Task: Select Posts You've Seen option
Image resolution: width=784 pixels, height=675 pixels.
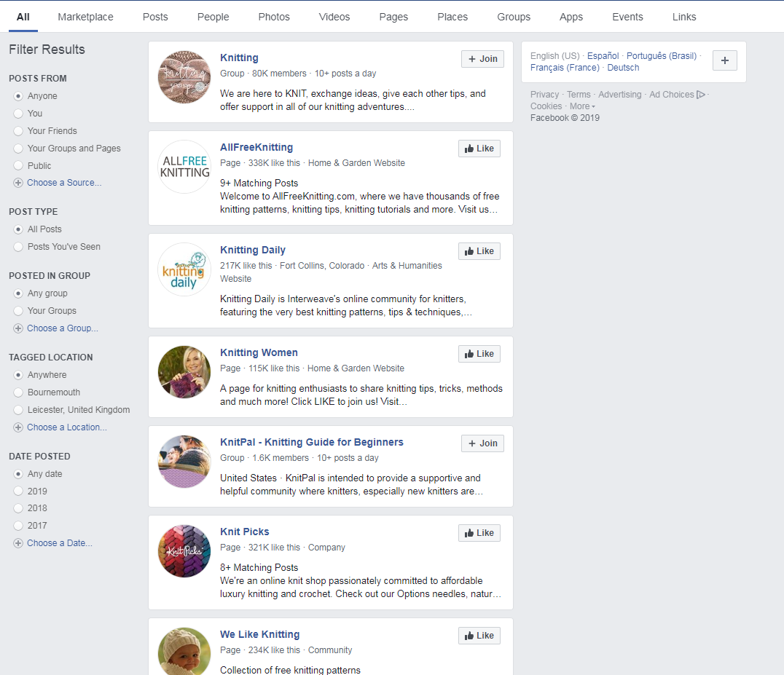Action: click(x=18, y=247)
